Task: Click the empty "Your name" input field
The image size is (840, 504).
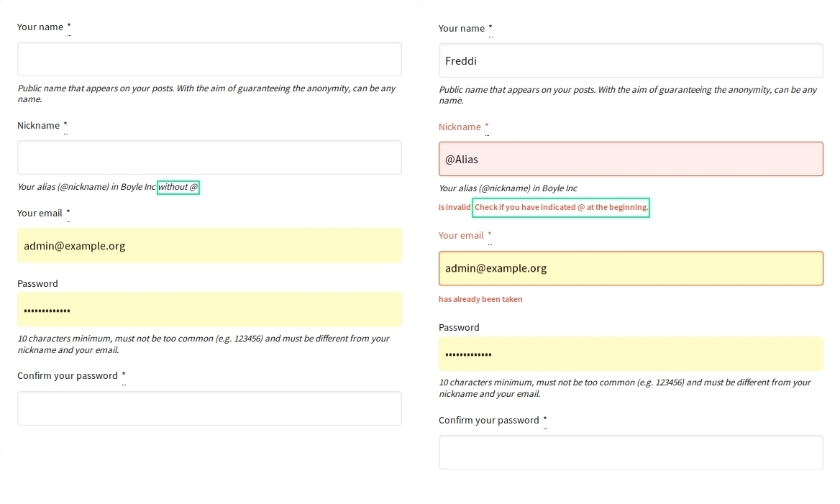Action: pyautogui.click(x=209, y=59)
